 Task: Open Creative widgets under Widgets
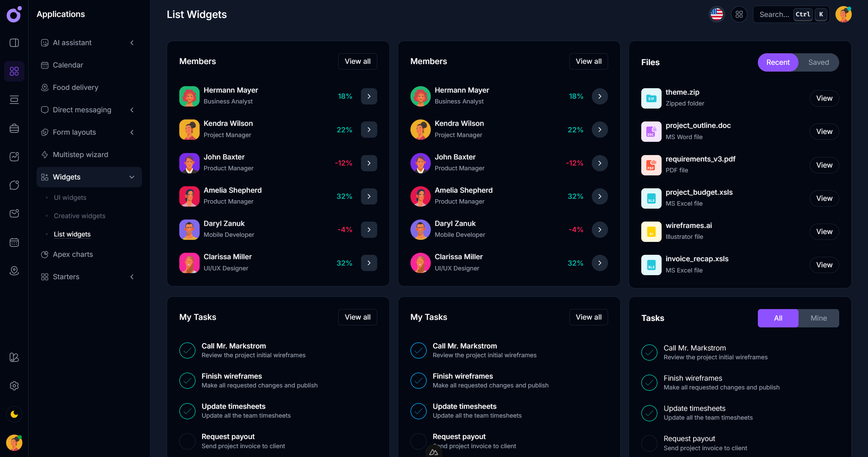79,216
